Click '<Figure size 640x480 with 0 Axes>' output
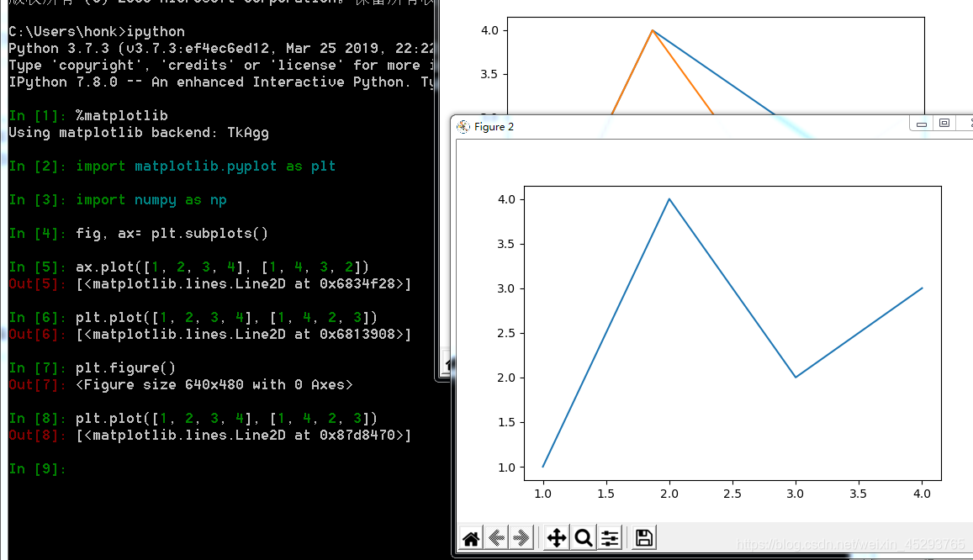This screenshot has height=560, width=973. 214,384
